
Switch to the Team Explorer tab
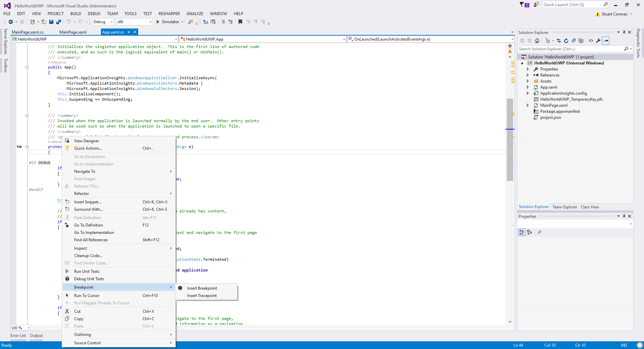click(x=565, y=207)
